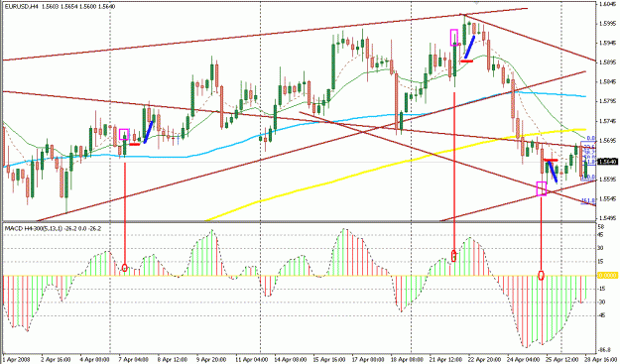Click the MACD scale value -86.8
The width and height of the screenshot is (620, 364).
[604, 350]
